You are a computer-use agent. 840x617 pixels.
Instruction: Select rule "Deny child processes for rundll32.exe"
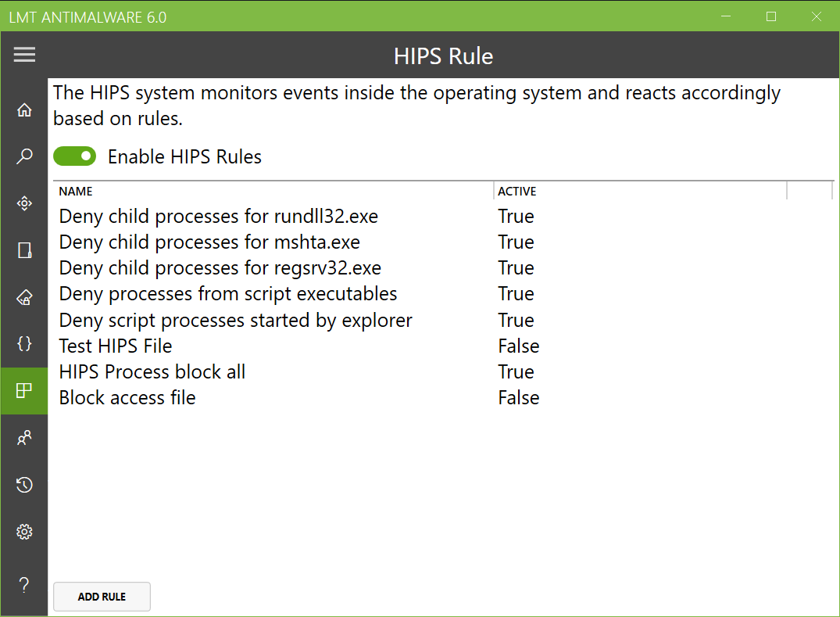219,216
